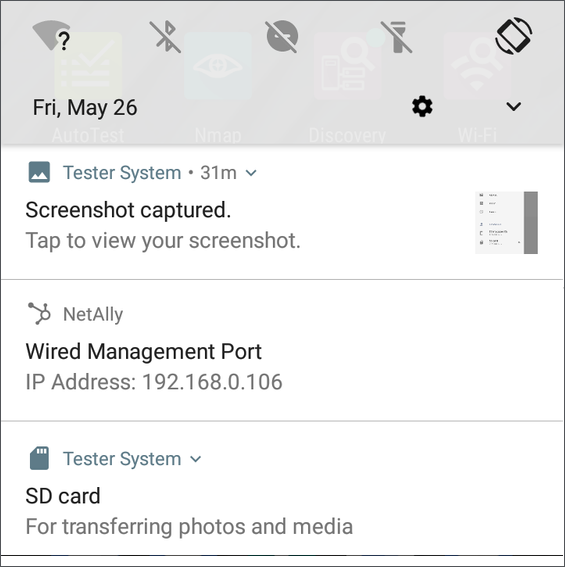Screen dimensions: 565x567
Task: Click the SD card icon
Action: tap(39, 458)
